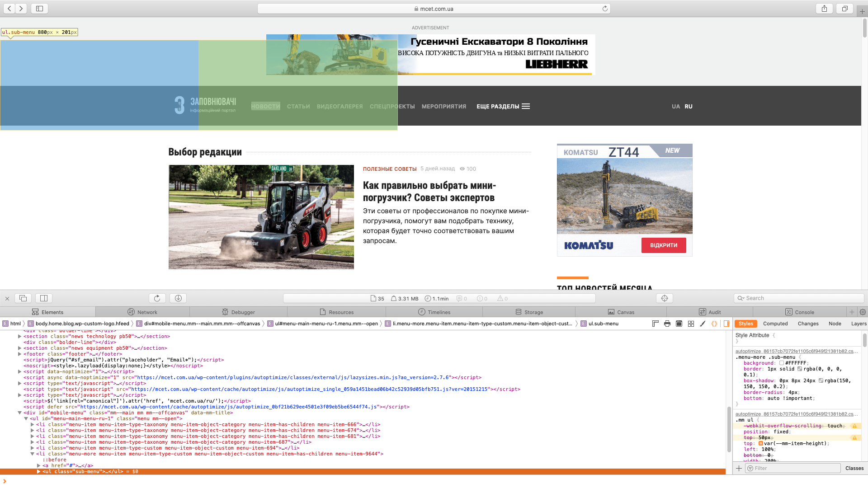This screenshot has width=868, height=488.
Task: Open Safari's Share button
Action: click(824, 9)
